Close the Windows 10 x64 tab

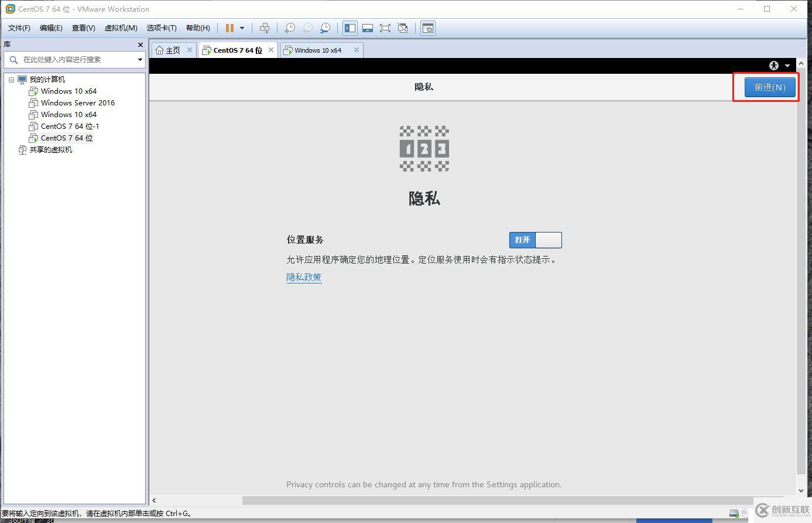coord(356,50)
